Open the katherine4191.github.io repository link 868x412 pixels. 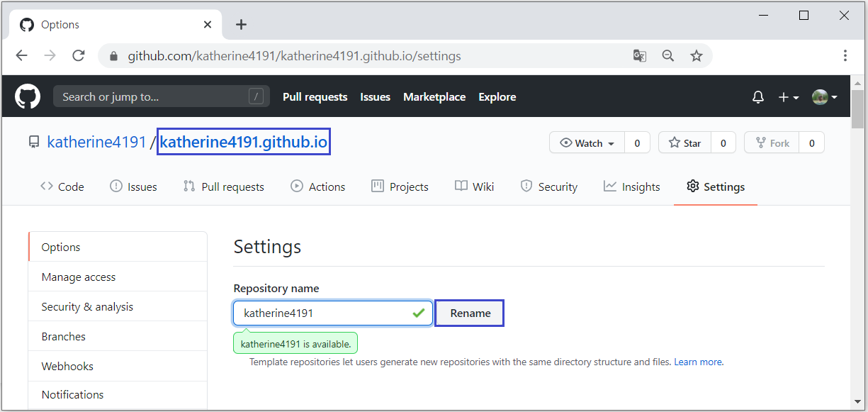point(244,143)
